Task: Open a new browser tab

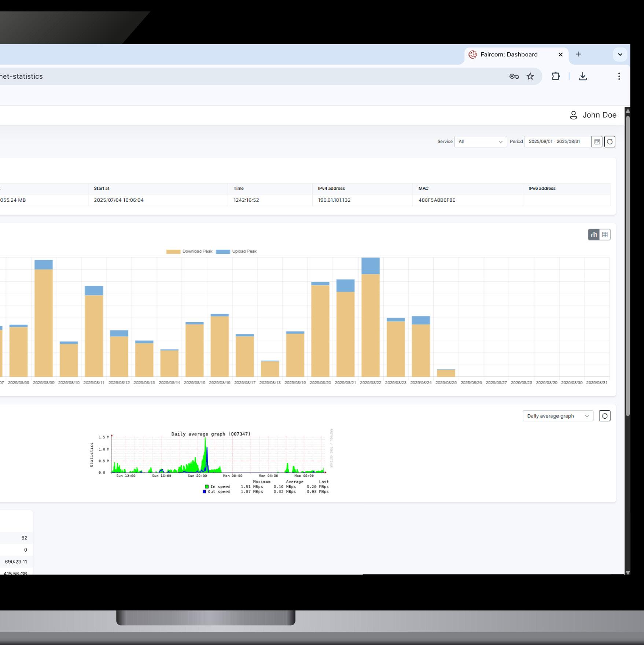Action: point(579,54)
